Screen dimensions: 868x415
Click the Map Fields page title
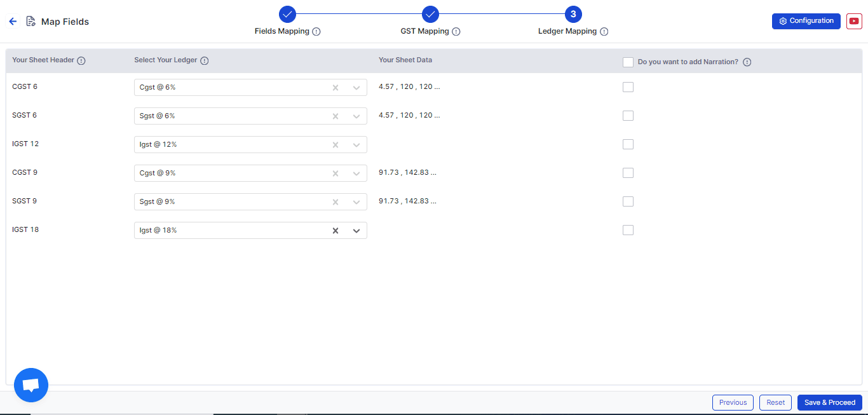[x=65, y=22]
